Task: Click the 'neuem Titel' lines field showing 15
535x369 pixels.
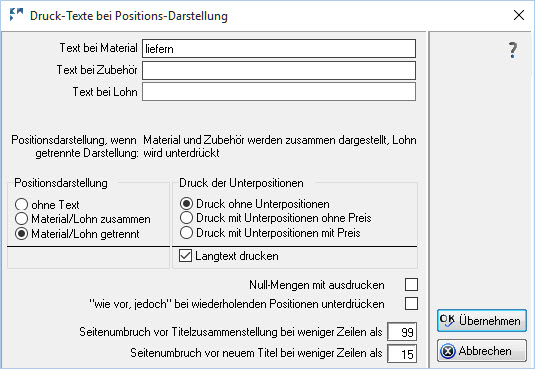Action: click(402, 354)
